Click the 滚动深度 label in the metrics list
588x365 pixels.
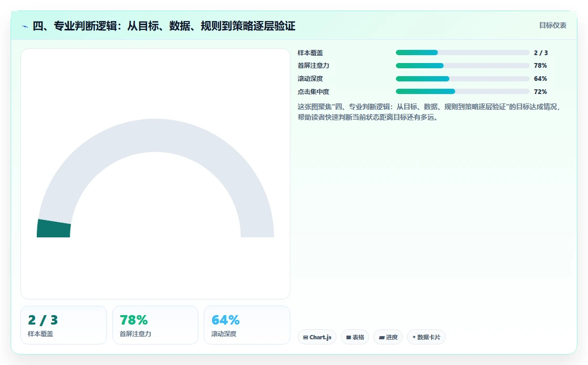point(310,79)
